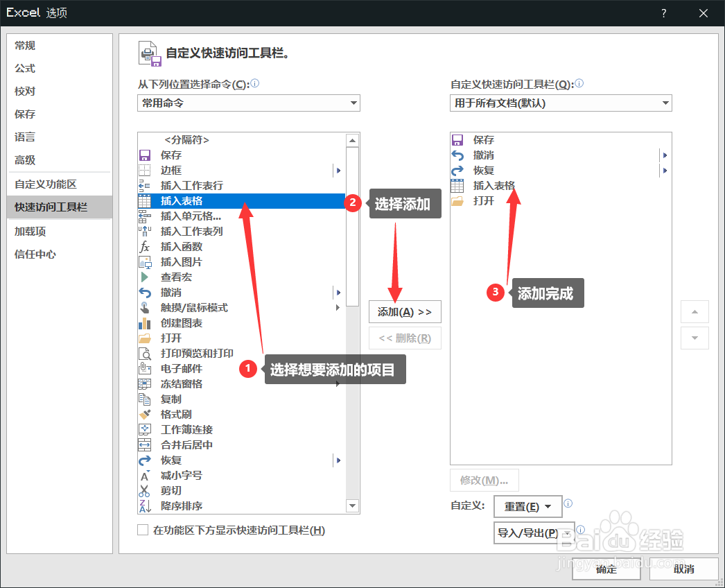Select the 剪切 scissors icon
725x588 pixels.
click(144, 490)
